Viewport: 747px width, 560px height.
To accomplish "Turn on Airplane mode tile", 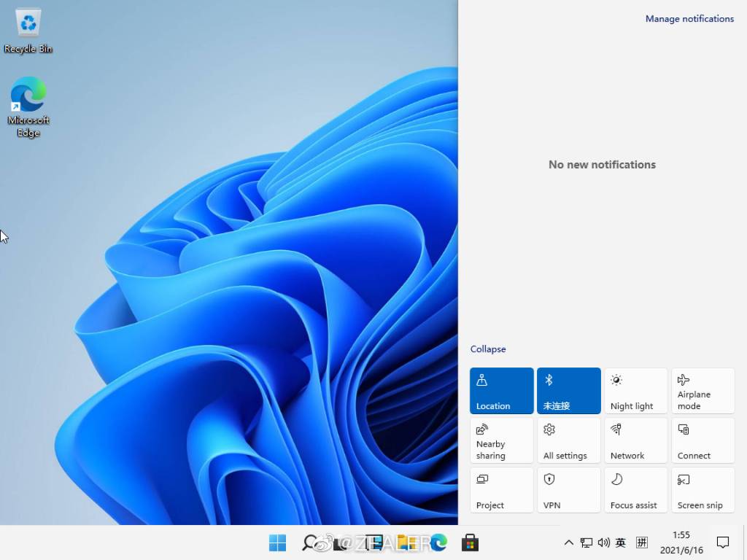I will pos(703,391).
